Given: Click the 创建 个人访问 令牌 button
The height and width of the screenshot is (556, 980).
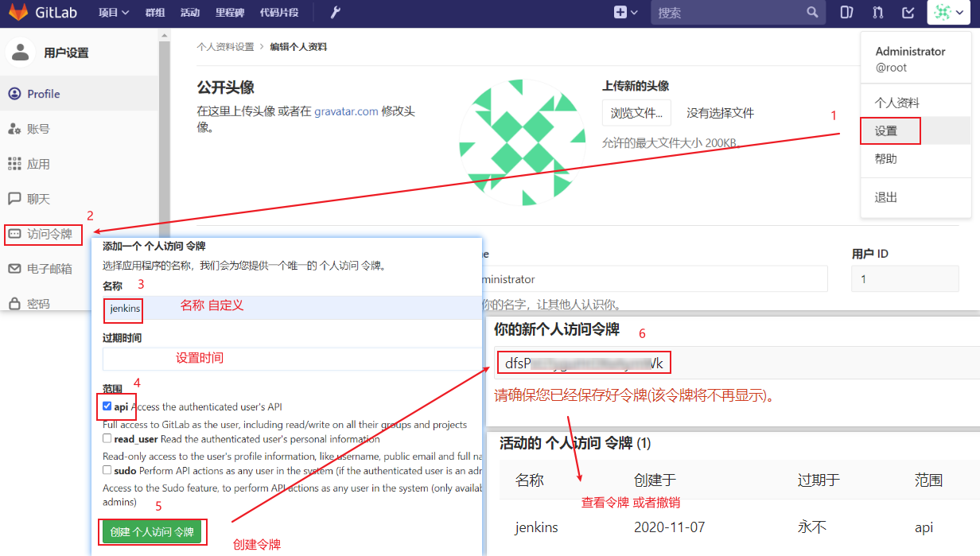Looking at the screenshot, I should pos(152,531).
